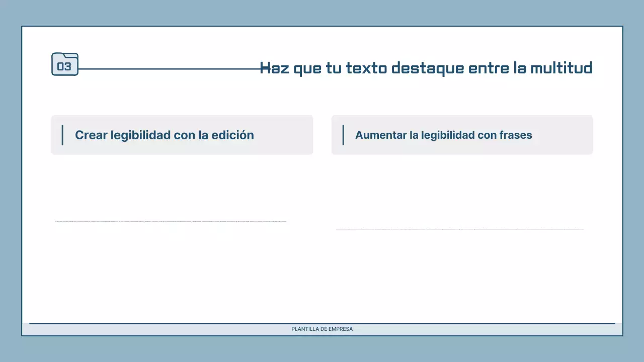644x362 pixels.
Task: Click the left column body text line
Action: tap(171, 221)
